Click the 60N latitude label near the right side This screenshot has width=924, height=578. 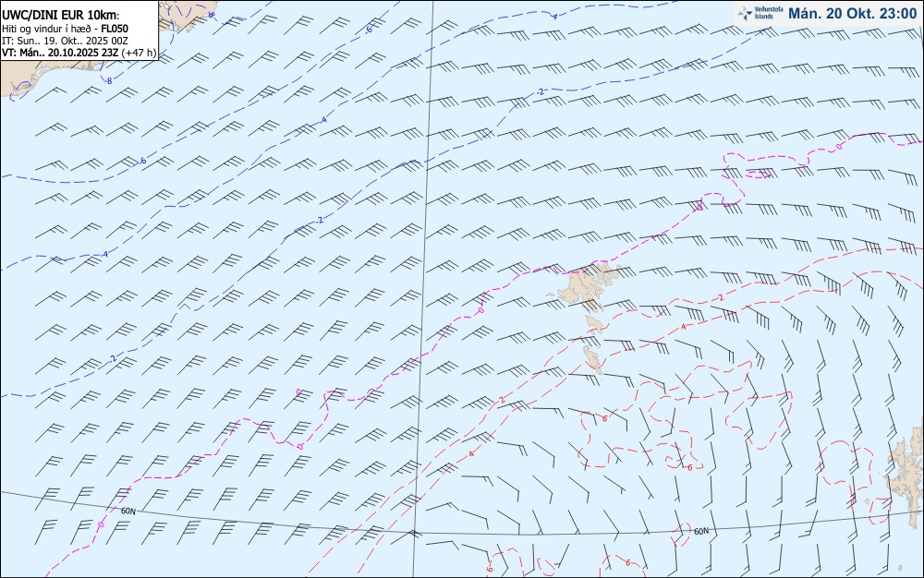click(701, 532)
